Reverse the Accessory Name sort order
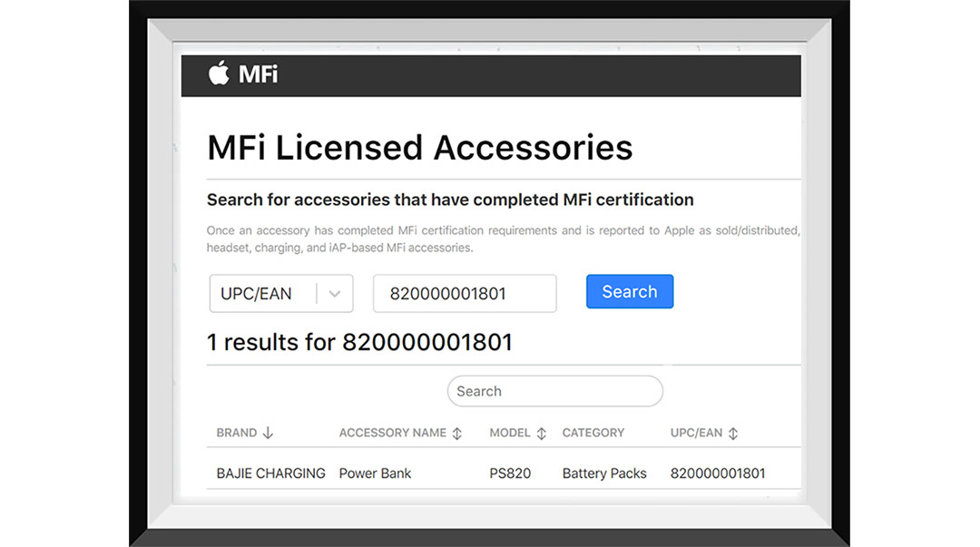The image size is (980, 547). point(456,433)
